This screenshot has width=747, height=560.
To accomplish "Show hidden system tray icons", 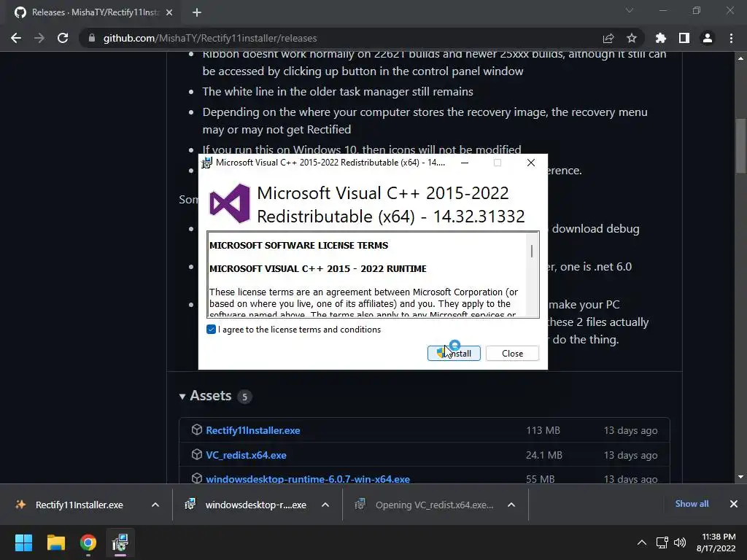I will 642,542.
